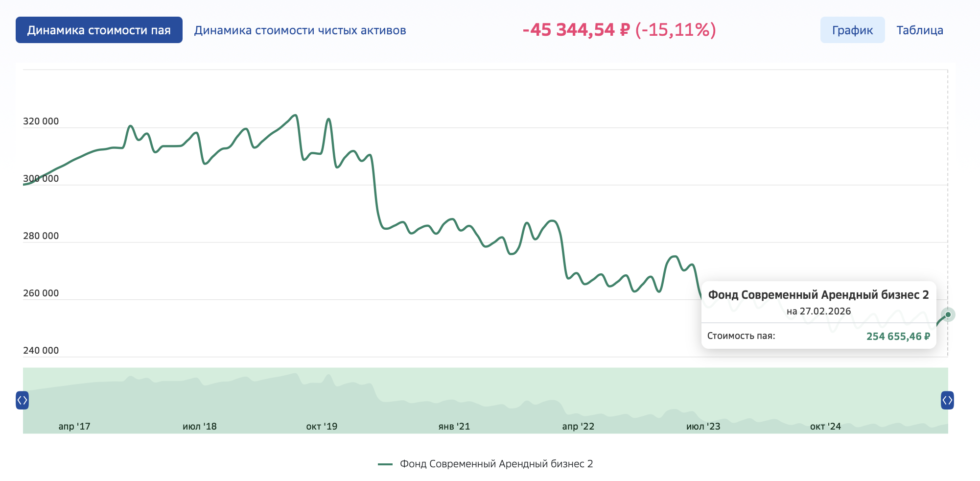Switch to the Таблица view

[x=920, y=30]
